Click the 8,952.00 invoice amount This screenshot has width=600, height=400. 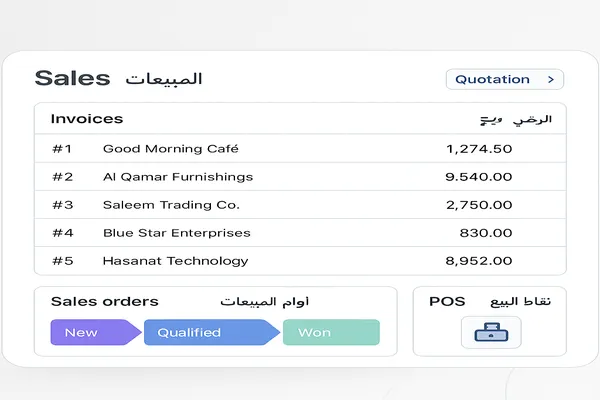(x=479, y=261)
